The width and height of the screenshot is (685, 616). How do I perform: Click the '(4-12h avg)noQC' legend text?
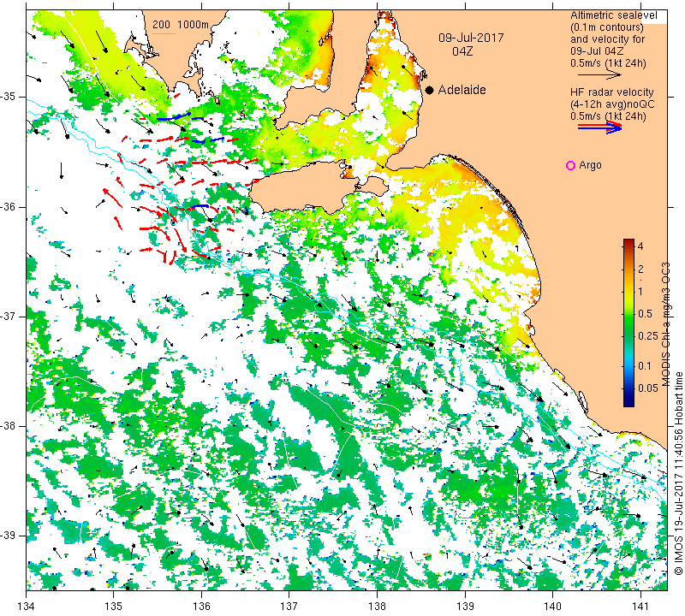(x=612, y=104)
